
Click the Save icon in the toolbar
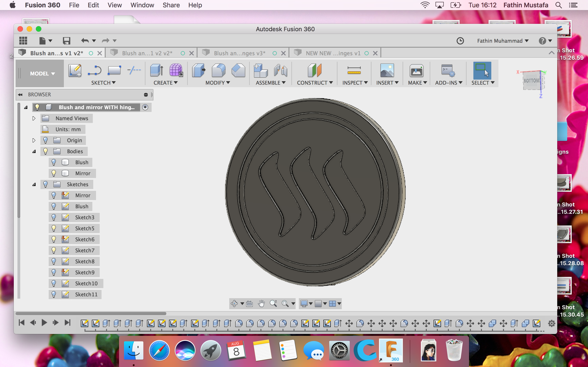click(x=66, y=41)
